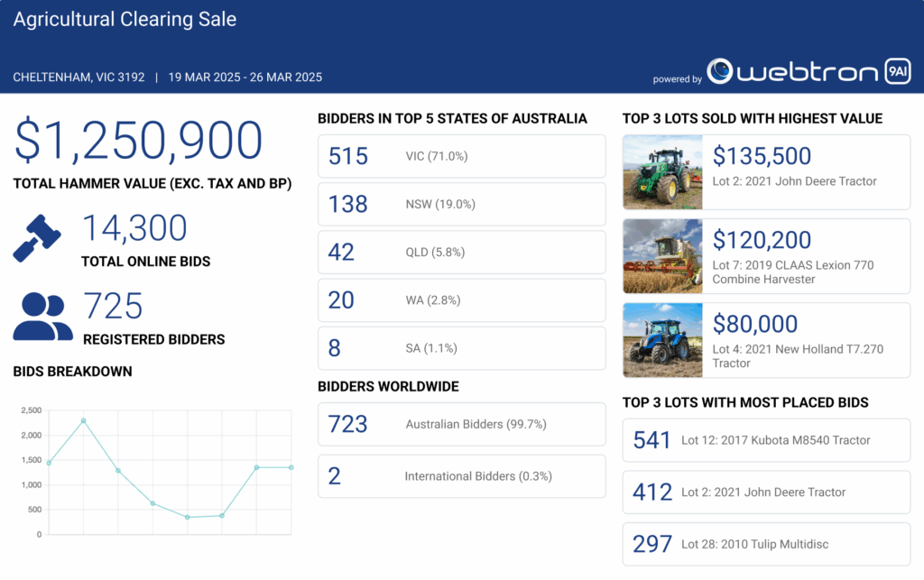This screenshot has height=580, width=924.
Task: Click the International Bidders (0.3%) card
Action: click(461, 476)
